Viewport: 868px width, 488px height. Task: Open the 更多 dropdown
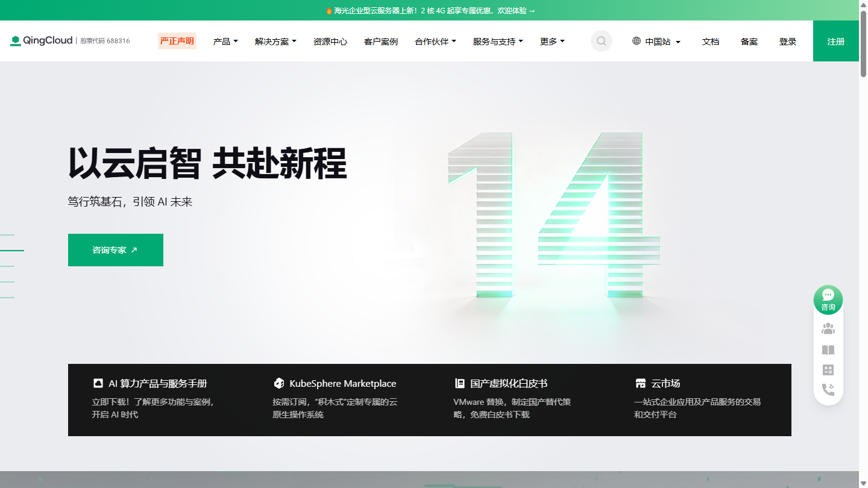coord(552,42)
